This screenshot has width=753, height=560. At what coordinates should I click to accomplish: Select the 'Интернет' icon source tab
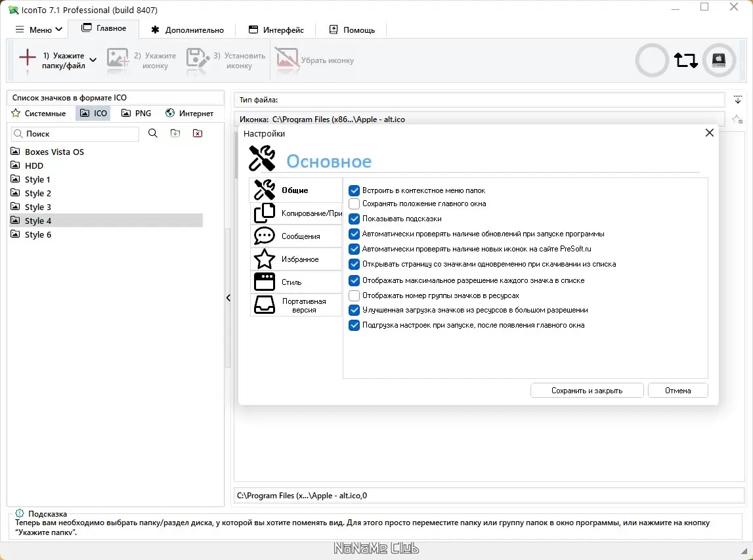(189, 114)
